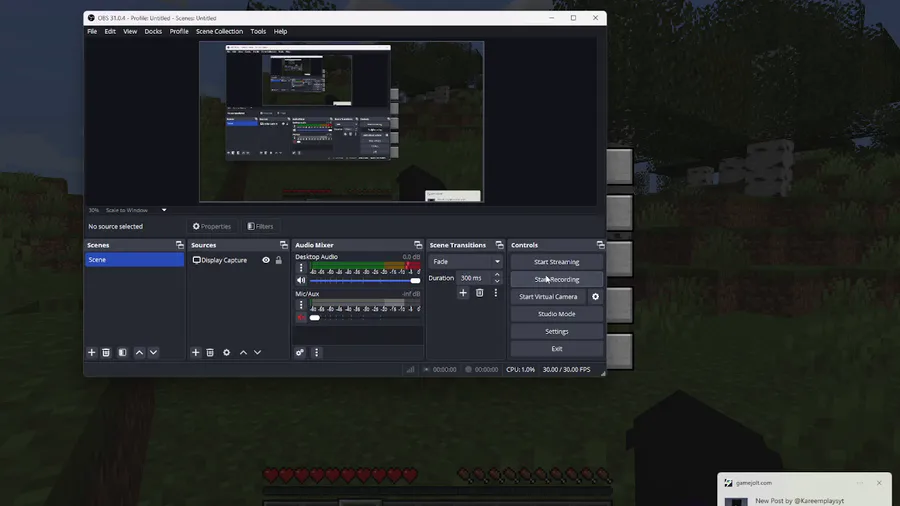Open virtual camera settings gear icon
This screenshot has width=900, height=506.
pyautogui.click(x=595, y=297)
